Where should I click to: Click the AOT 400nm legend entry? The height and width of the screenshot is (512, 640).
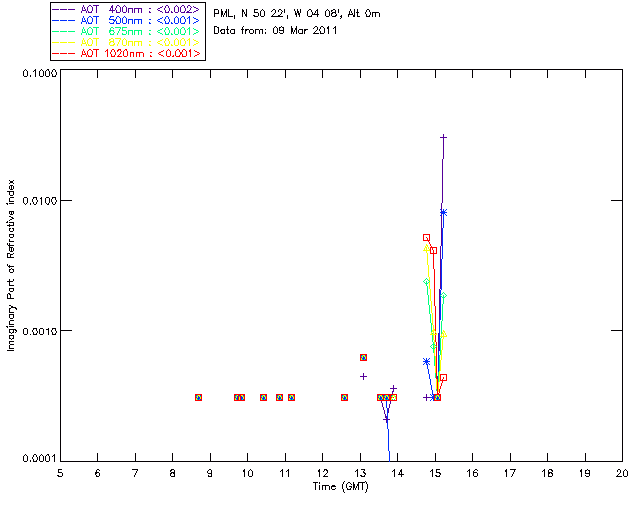coord(127,9)
